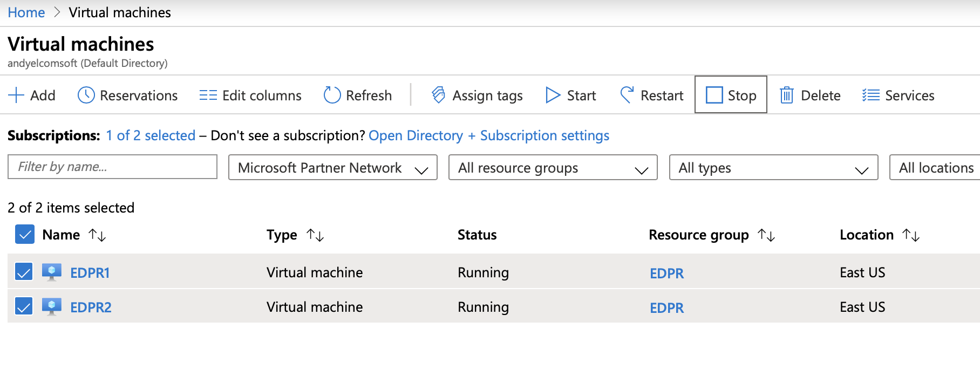
Task: Uncheck the EDPR2 row checkbox
Action: click(24, 306)
